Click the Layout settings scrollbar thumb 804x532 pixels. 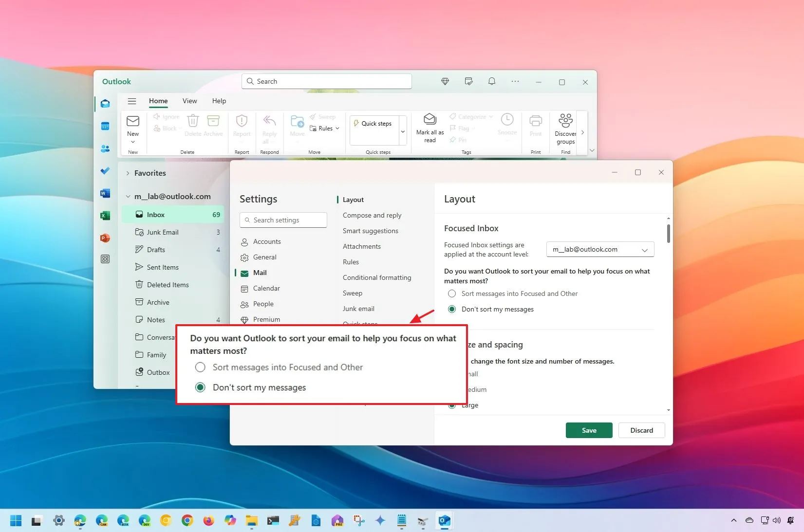click(668, 233)
